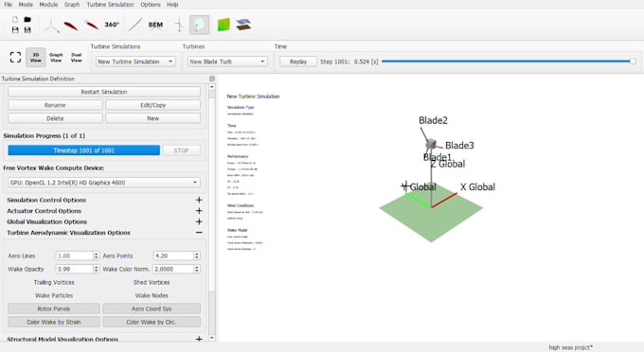Screen dimensions: 644x352
Task: Switch to Graph View
Action: [x=56, y=58]
